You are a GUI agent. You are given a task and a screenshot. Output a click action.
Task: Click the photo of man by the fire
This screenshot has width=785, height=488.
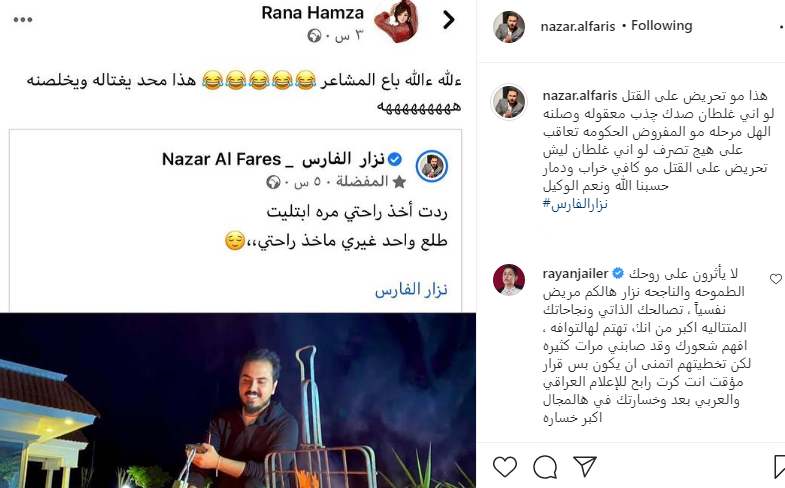tap(238, 400)
